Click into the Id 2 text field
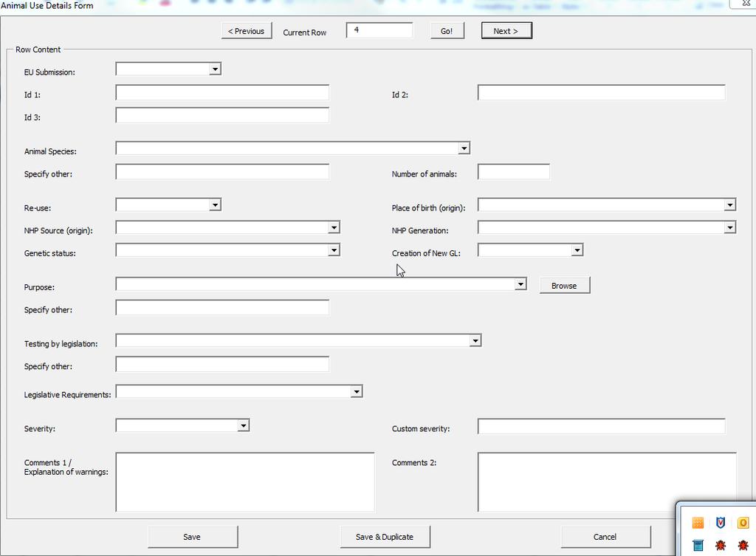Viewport: 756px width, 556px height. [x=601, y=92]
